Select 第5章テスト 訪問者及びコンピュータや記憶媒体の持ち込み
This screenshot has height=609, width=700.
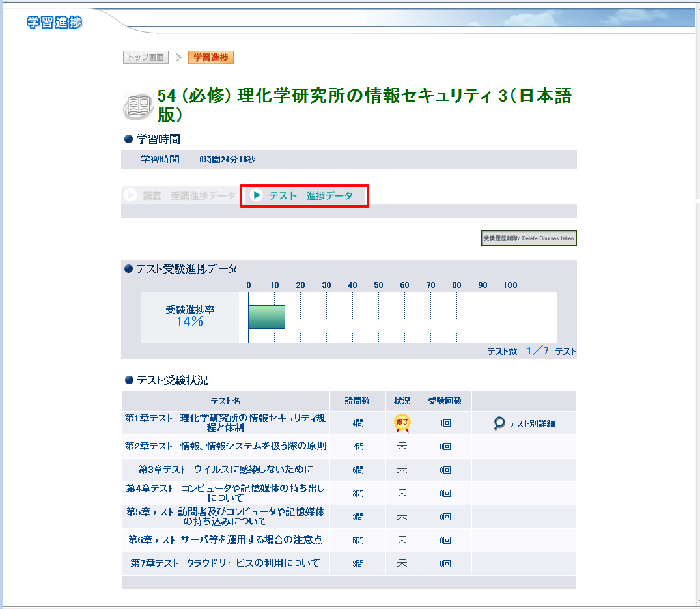click(225, 516)
